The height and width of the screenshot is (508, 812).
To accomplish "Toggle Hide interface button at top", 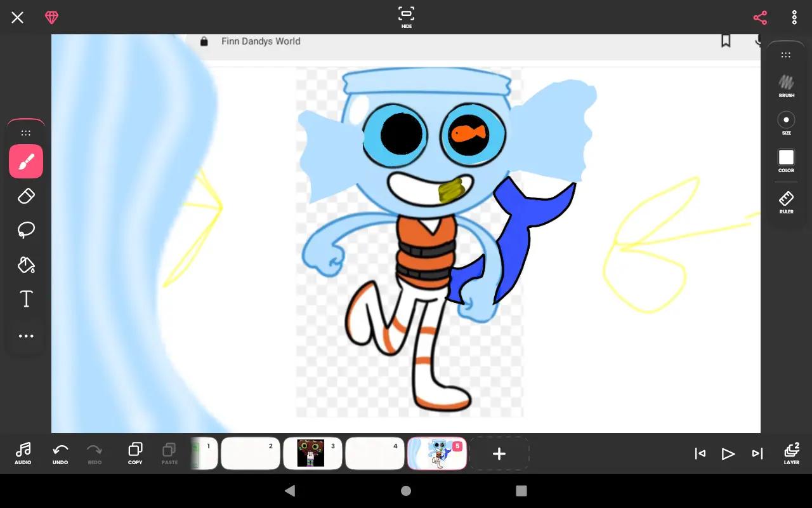I will [406, 17].
